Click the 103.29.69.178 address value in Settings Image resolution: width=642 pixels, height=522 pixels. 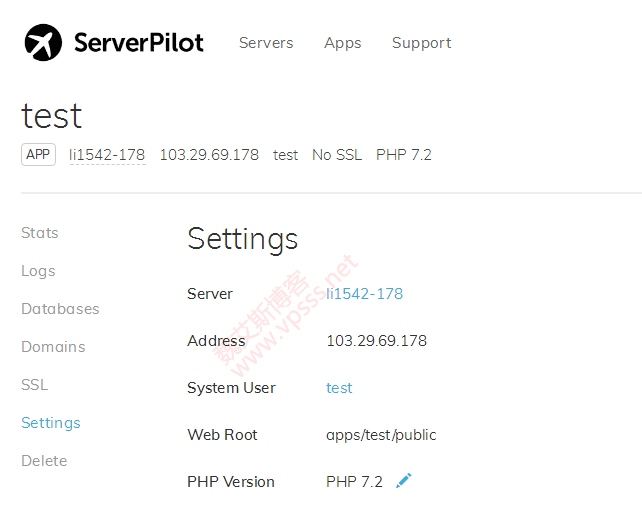pyautogui.click(x=376, y=341)
